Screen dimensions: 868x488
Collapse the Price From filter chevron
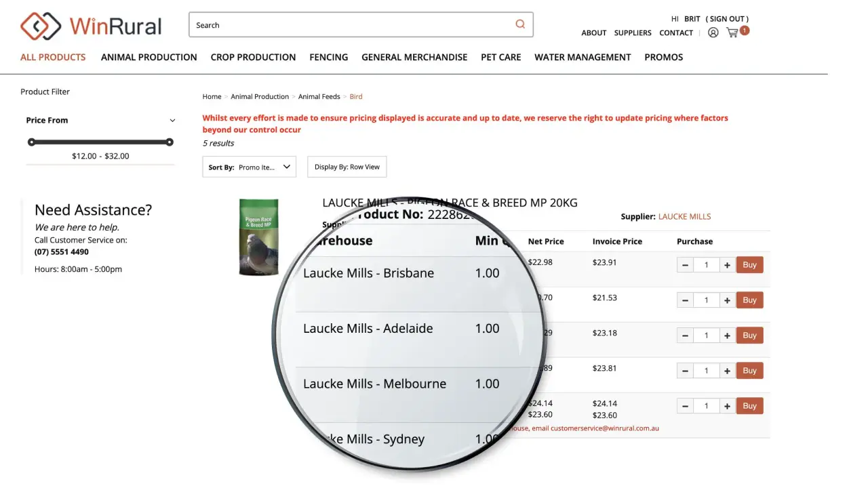click(x=172, y=121)
